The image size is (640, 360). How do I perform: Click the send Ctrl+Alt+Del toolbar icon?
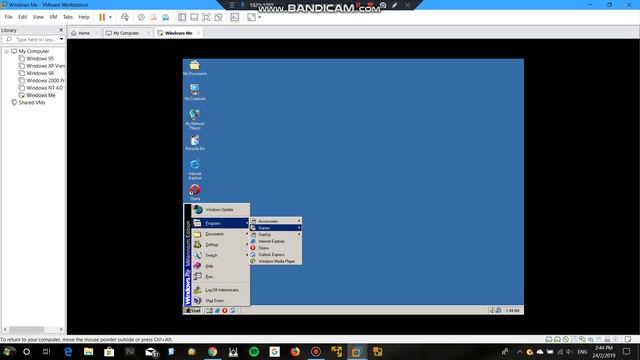click(x=125, y=17)
